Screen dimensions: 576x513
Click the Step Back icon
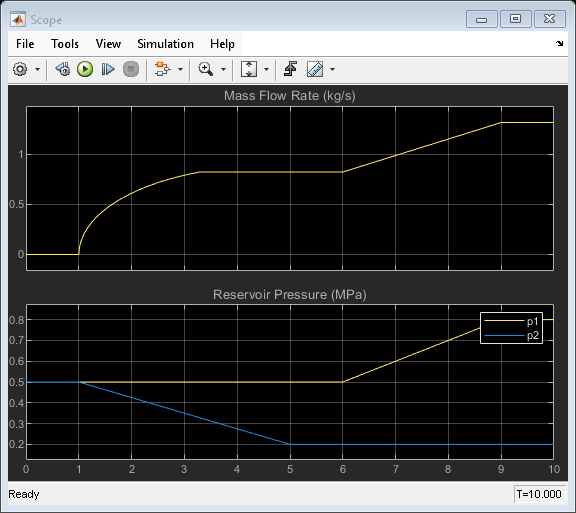click(63, 69)
